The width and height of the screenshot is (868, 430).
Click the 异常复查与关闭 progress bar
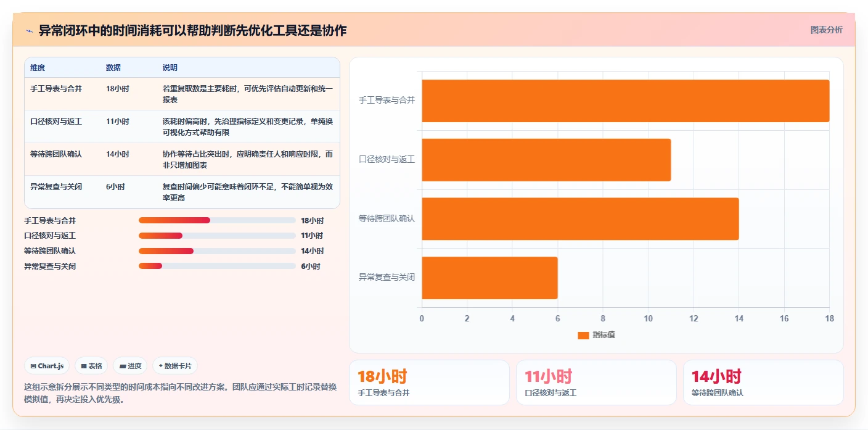pos(217,266)
